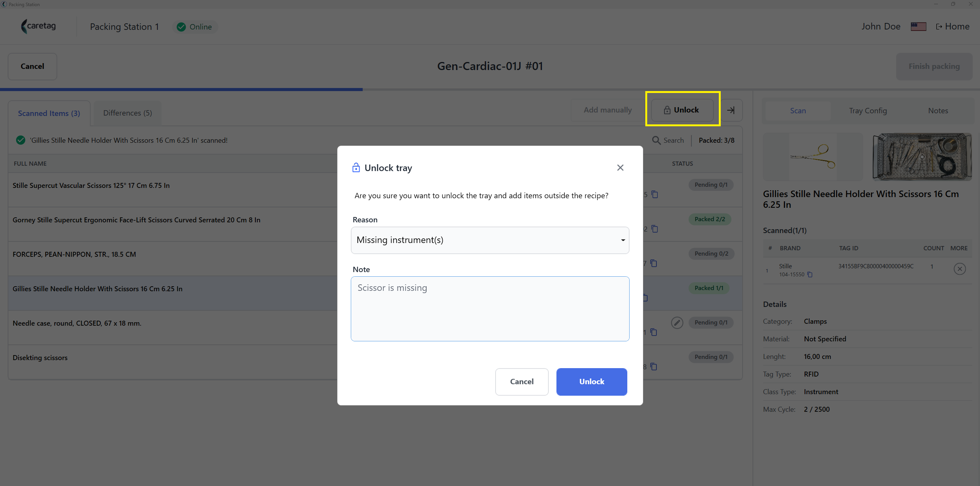Screen dimensions: 980x486
Task: Click the needle holder instrument thumbnail
Action: coord(813,157)
